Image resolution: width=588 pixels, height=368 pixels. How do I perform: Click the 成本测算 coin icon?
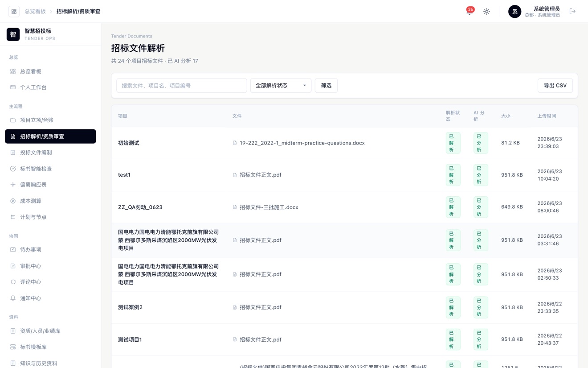tap(13, 201)
